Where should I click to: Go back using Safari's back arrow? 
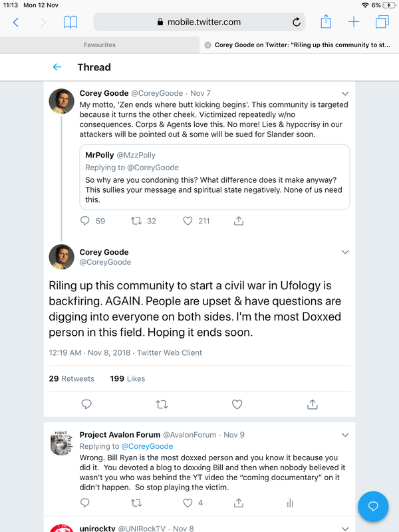click(16, 22)
